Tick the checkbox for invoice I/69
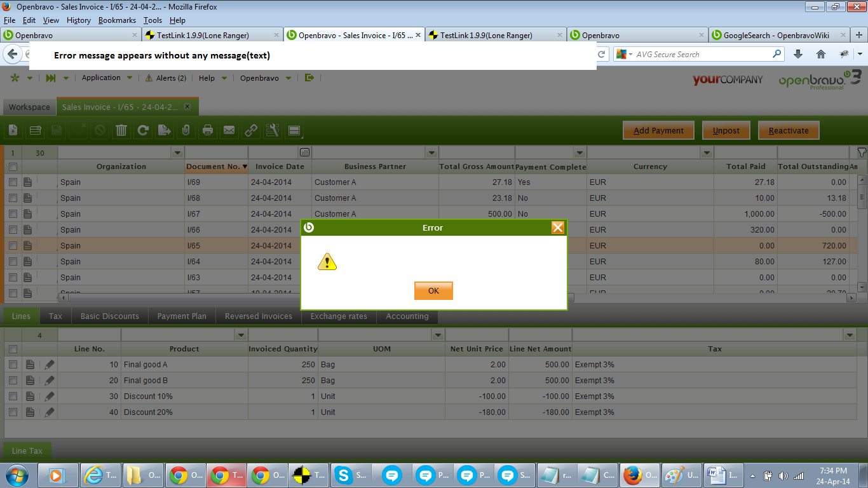Image resolution: width=868 pixels, height=488 pixels. [x=13, y=182]
